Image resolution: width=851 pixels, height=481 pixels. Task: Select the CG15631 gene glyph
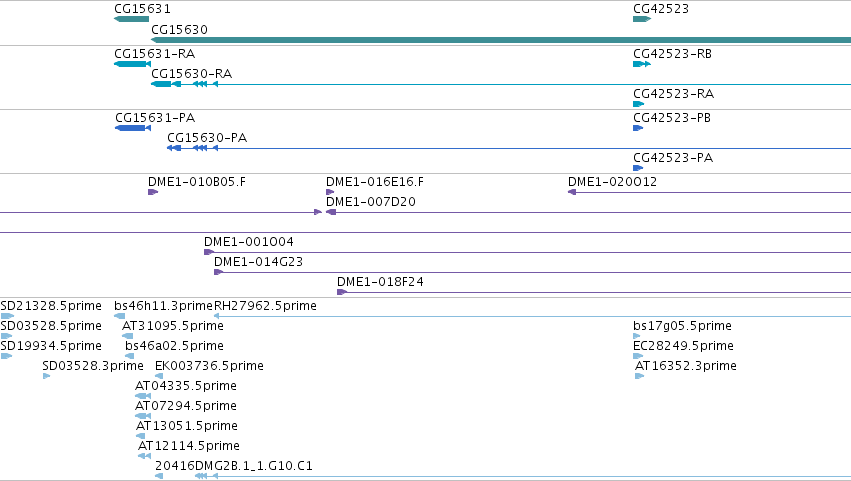(x=131, y=19)
